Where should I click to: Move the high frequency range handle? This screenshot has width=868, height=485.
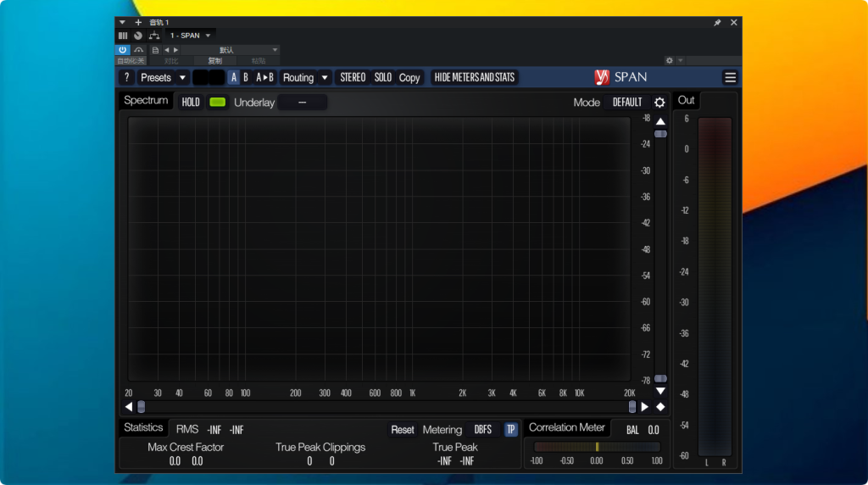click(x=632, y=407)
